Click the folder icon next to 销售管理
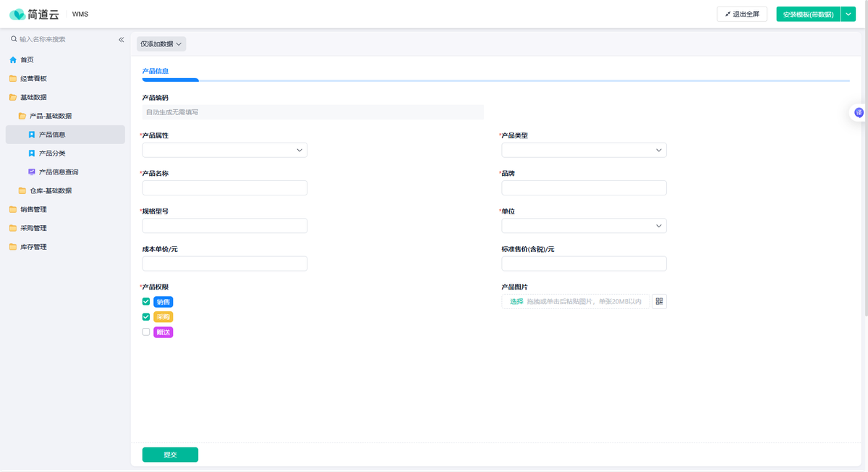Image resolution: width=868 pixels, height=472 pixels. click(x=13, y=209)
